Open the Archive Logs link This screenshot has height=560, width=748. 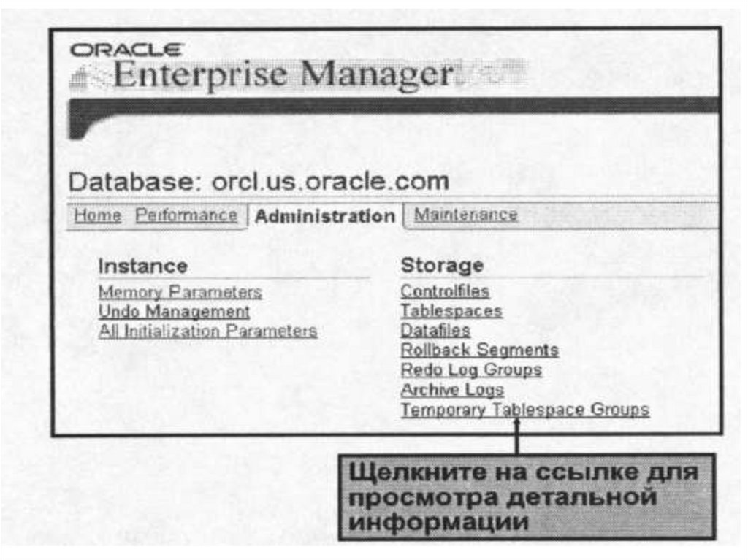pos(451,390)
